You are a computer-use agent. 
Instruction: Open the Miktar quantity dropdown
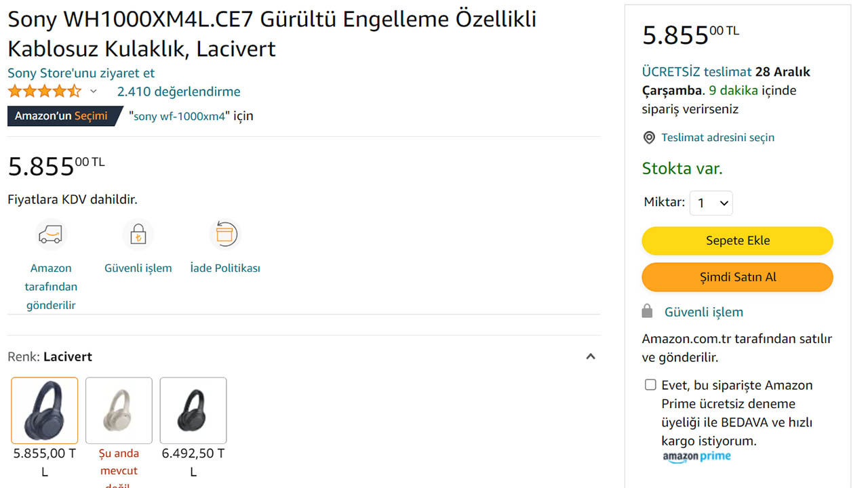[711, 203]
